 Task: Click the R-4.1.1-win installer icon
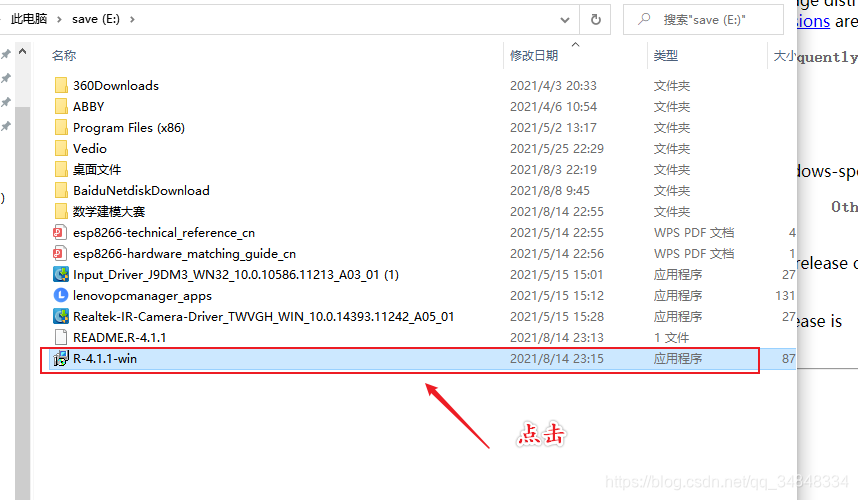pos(61,358)
